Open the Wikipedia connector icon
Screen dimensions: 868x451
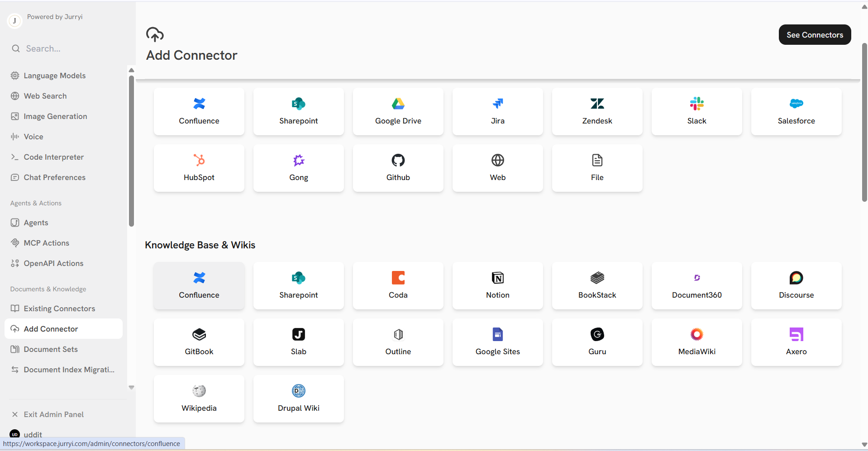click(199, 391)
